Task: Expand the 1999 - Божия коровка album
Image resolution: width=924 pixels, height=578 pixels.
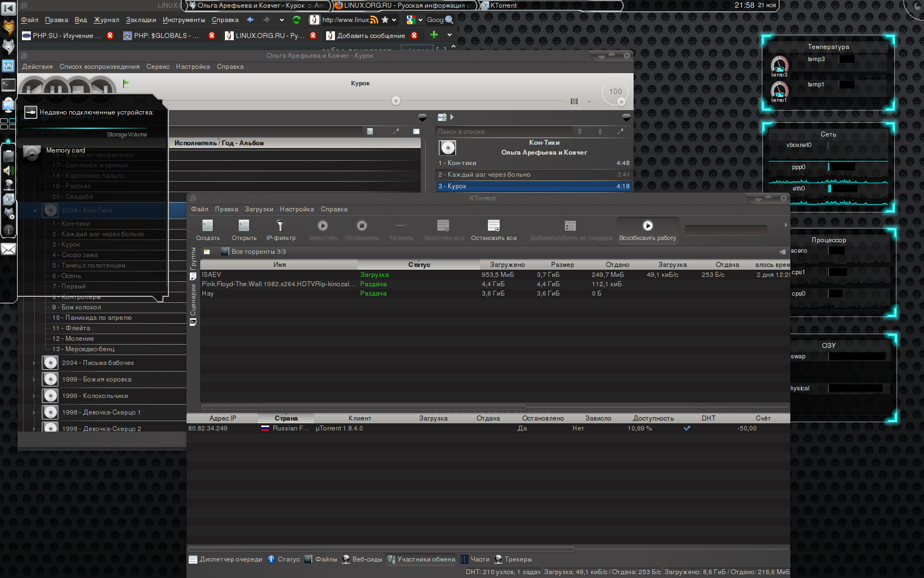Action: tap(34, 379)
